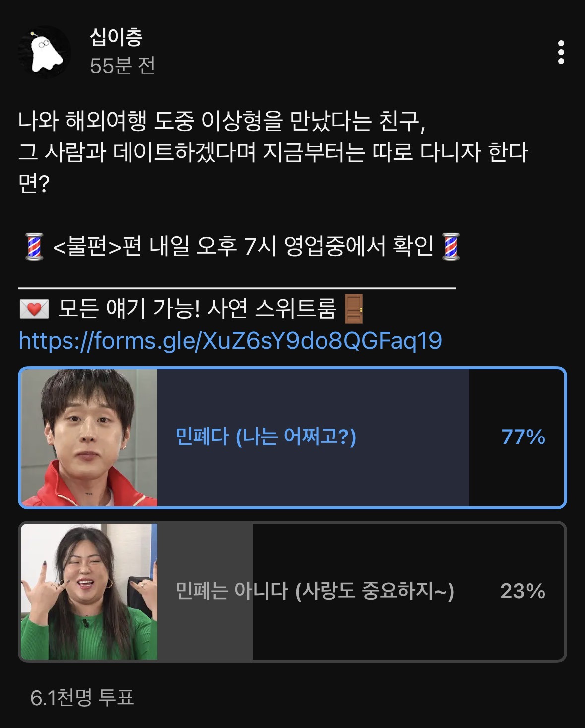Open the forms.gle survey link
585x728 pixels.
click(x=230, y=341)
